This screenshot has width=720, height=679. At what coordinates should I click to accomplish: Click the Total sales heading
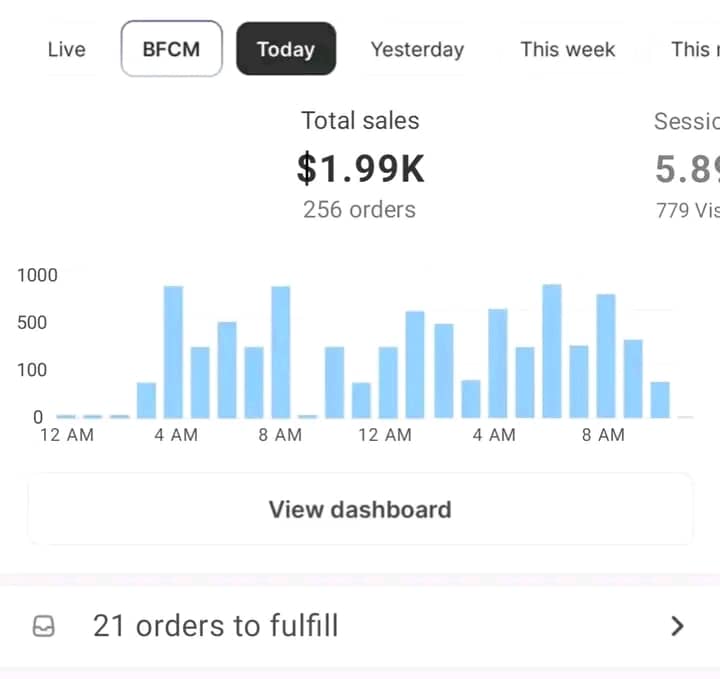pos(360,121)
